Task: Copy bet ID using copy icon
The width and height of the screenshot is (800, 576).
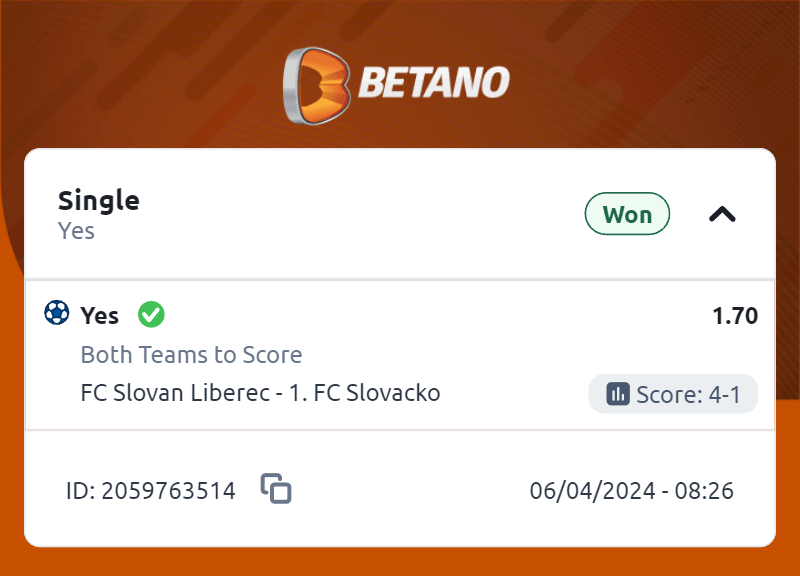Action: (276, 488)
